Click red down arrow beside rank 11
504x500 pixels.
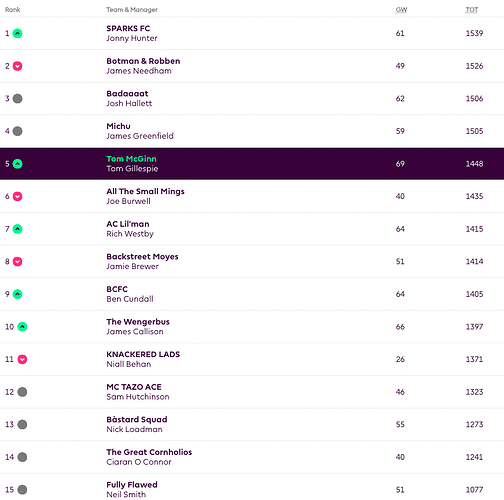(x=22, y=359)
